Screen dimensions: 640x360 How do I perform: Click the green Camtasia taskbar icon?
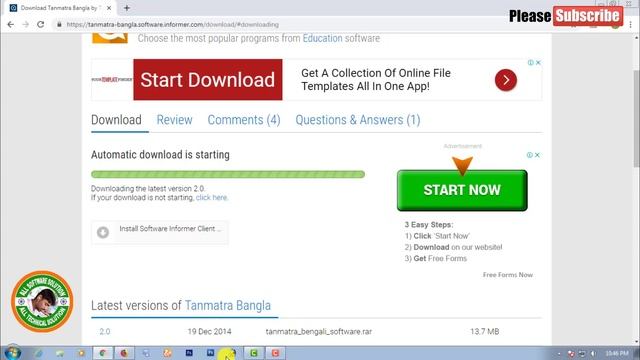pyautogui.click(x=254, y=353)
